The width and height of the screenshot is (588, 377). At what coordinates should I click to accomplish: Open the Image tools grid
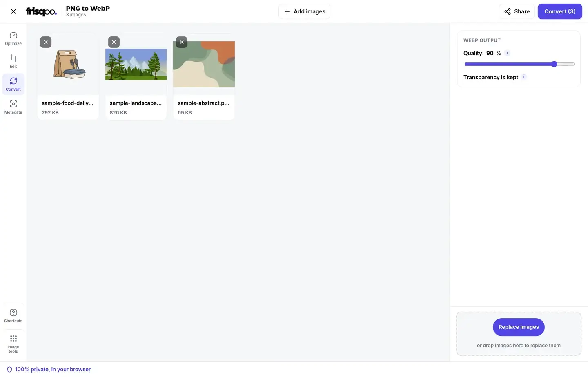13,344
